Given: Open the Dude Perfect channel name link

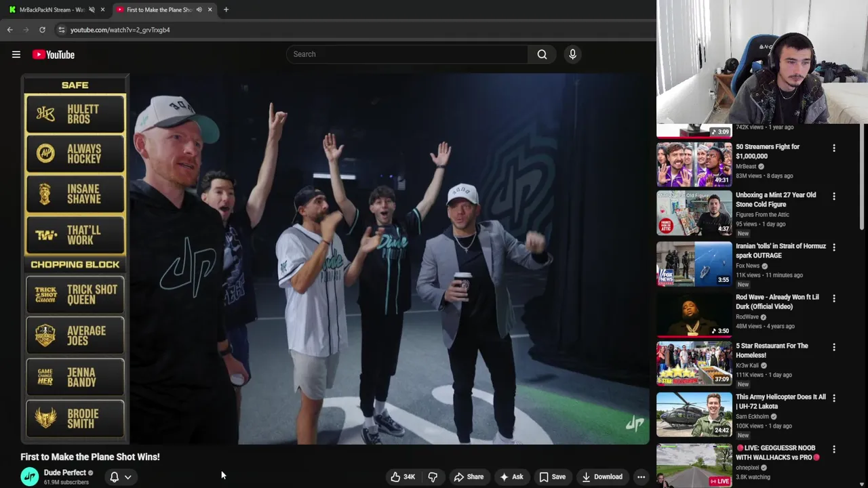Looking at the screenshot, I should [65, 473].
